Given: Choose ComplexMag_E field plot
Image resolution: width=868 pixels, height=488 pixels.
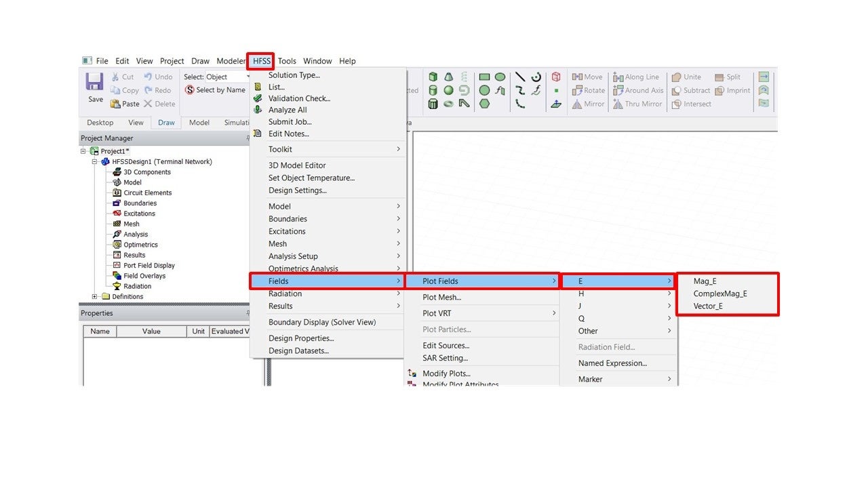Looking at the screenshot, I should click(720, 293).
